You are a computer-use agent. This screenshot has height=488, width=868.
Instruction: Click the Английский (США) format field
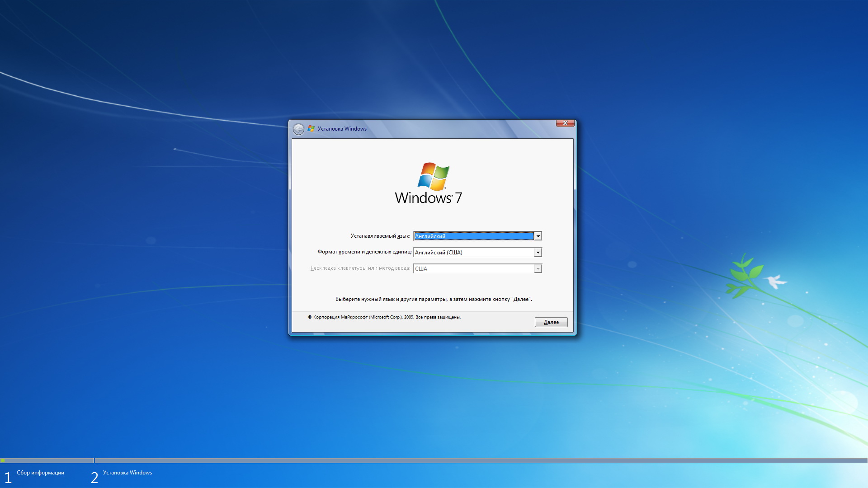coord(473,253)
